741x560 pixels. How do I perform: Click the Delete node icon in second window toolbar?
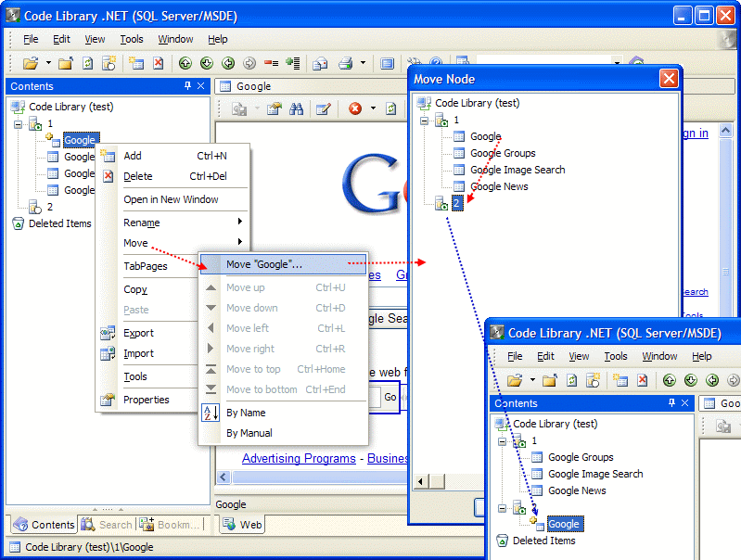click(642, 380)
